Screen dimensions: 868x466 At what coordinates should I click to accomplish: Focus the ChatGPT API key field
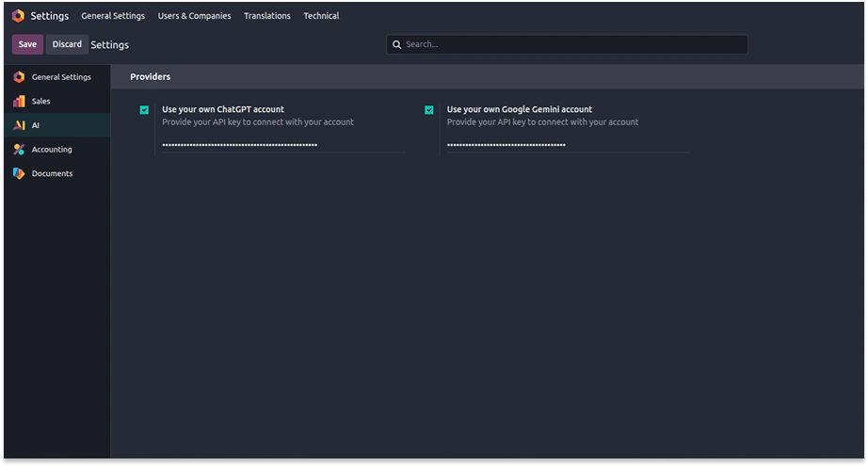click(x=282, y=145)
